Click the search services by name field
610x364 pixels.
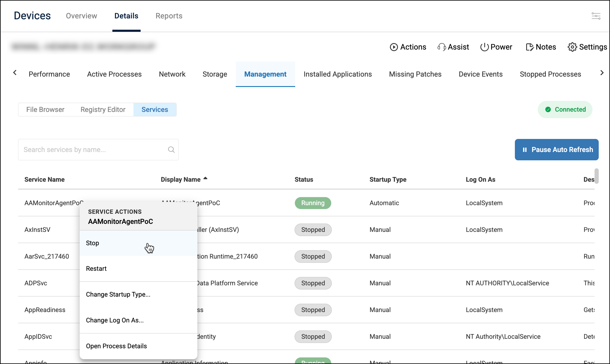pos(98,150)
